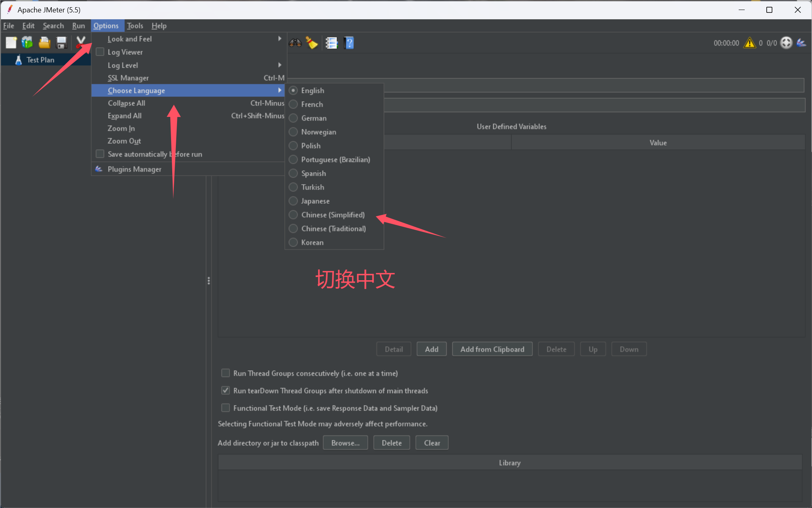
Task: Select the Test Plan tree node
Action: click(40, 60)
